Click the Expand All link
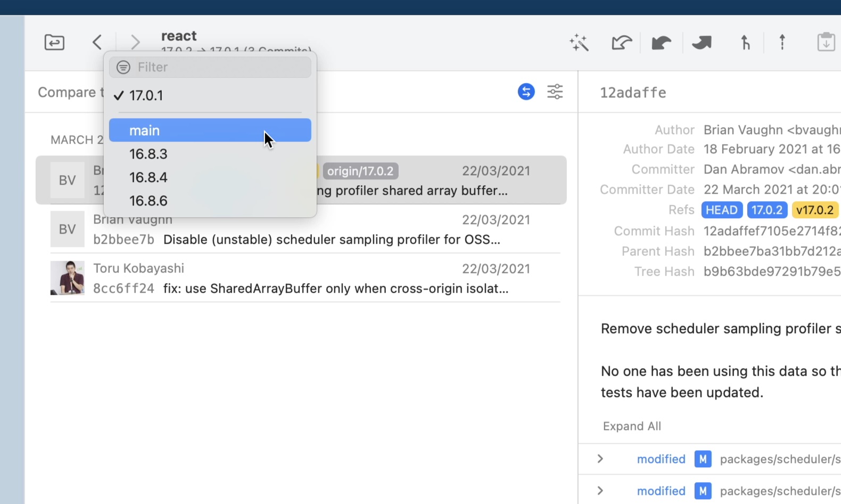Viewport: 841px width, 504px height. 632,426
